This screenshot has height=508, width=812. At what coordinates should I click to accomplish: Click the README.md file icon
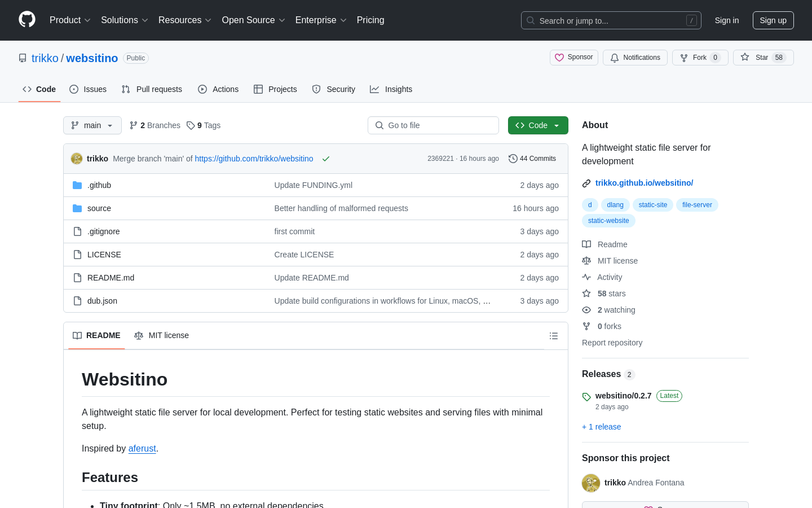tap(77, 278)
